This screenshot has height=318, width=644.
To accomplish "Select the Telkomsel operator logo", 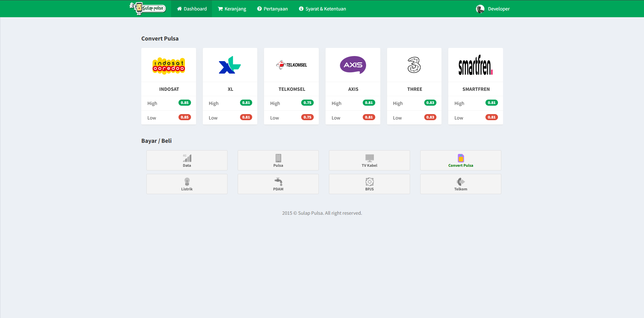I will coord(291,65).
